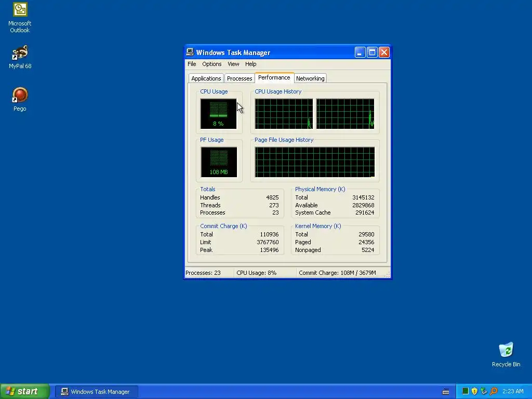This screenshot has width=532, height=399.
Task: Click the Page File Usage History graph
Action: pos(315,162)
